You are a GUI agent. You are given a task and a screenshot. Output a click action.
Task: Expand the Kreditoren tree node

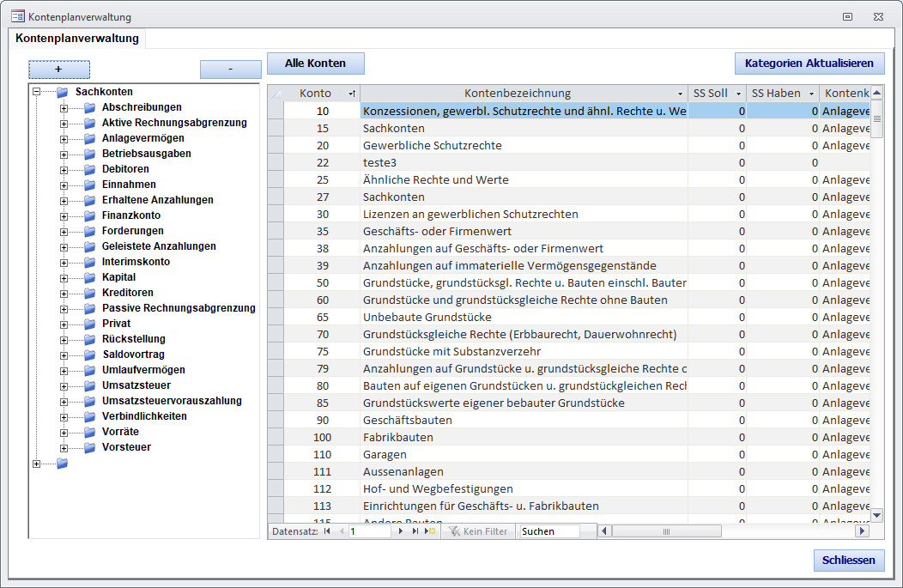coord(64,294)
